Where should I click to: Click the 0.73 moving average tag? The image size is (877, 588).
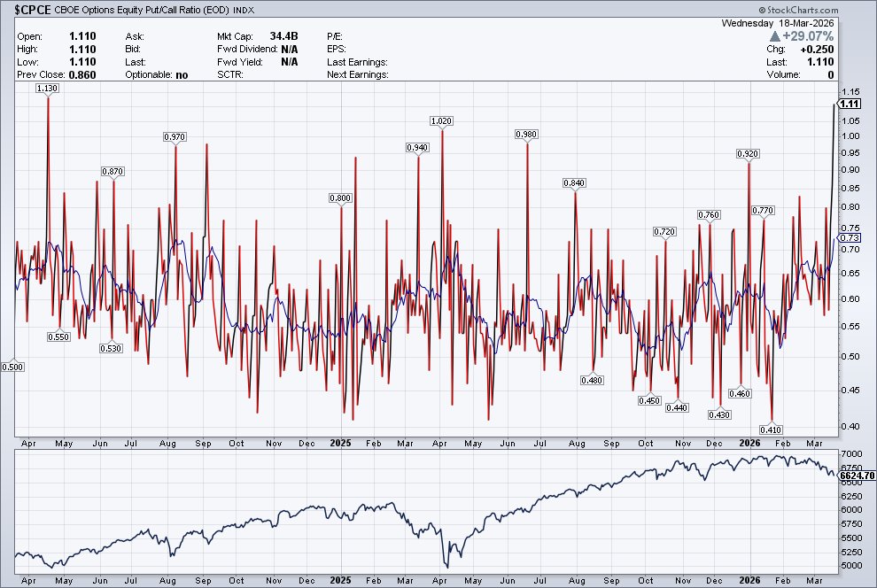[x=850, y=237]
